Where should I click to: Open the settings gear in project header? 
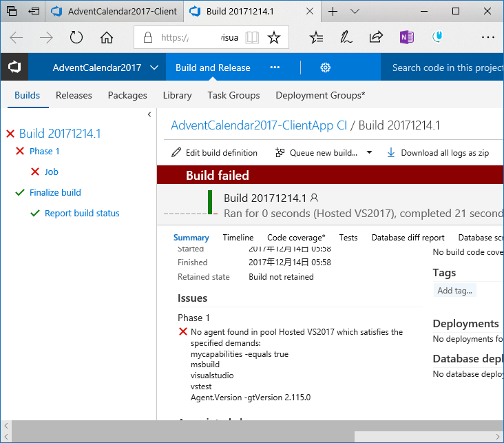[x=325, y=68]
